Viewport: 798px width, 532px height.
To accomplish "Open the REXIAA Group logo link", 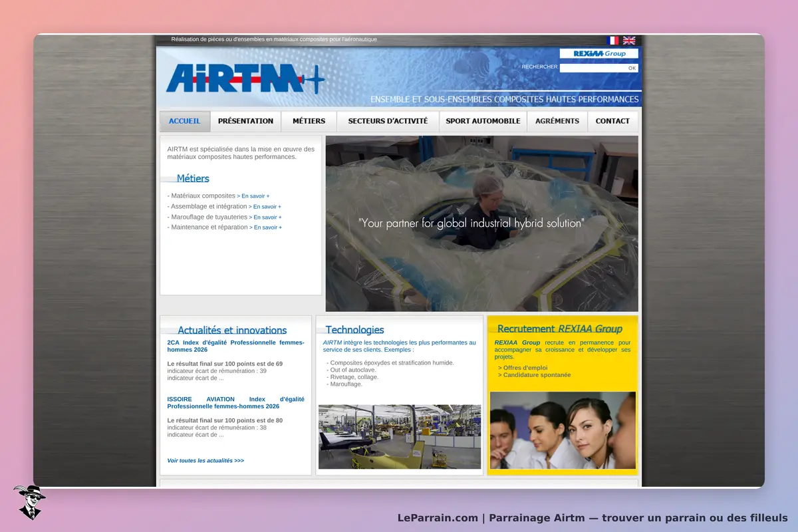I will (598, 53).
